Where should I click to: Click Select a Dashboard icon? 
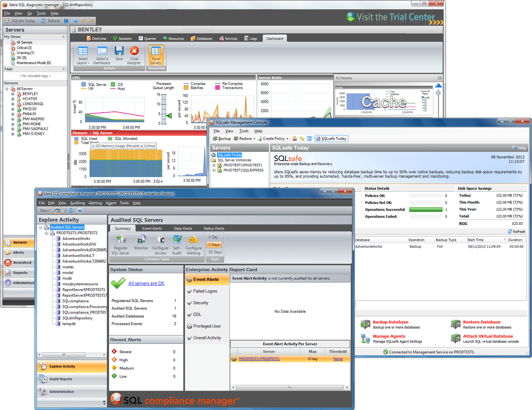point(102,55)
